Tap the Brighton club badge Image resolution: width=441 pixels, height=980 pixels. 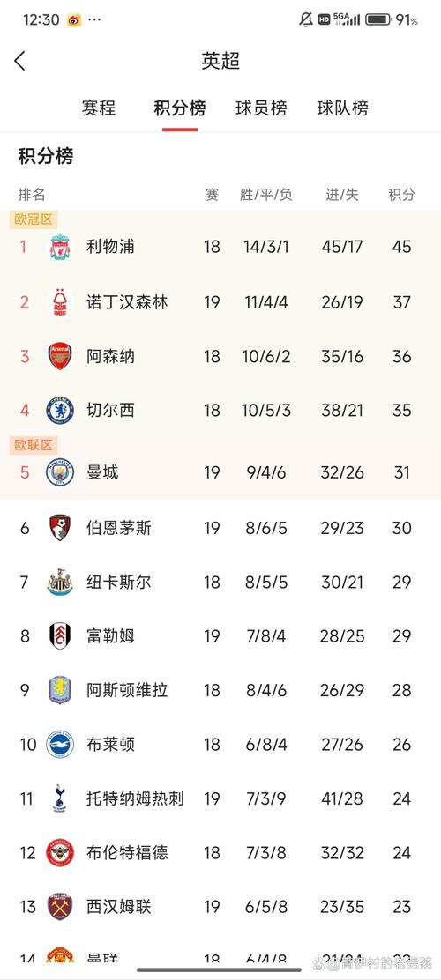pos(60,745)
